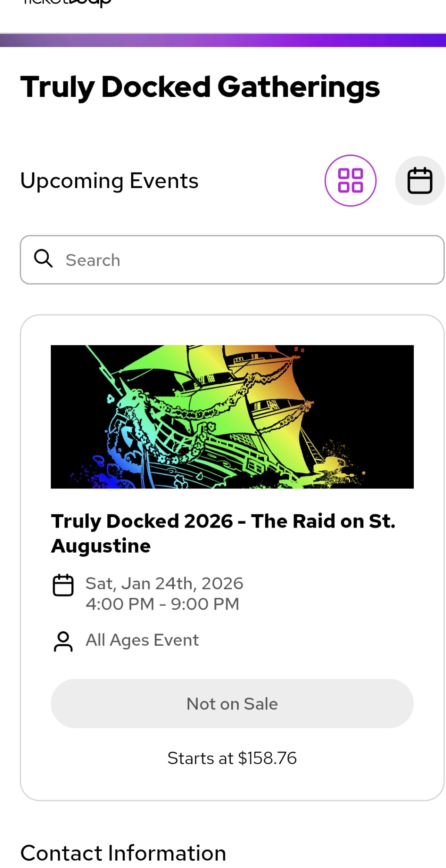
Task: Click the magnifying glass search icon
Action: [x=43, y=258]
